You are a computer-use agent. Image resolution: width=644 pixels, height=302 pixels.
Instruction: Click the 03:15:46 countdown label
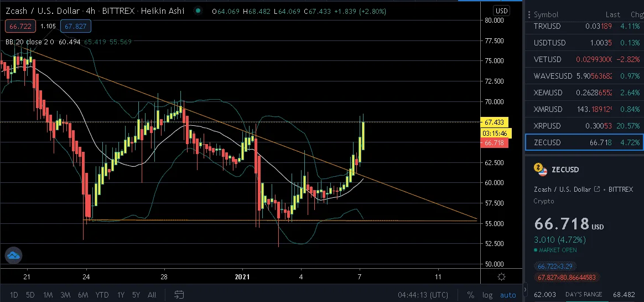coord(496,134)
